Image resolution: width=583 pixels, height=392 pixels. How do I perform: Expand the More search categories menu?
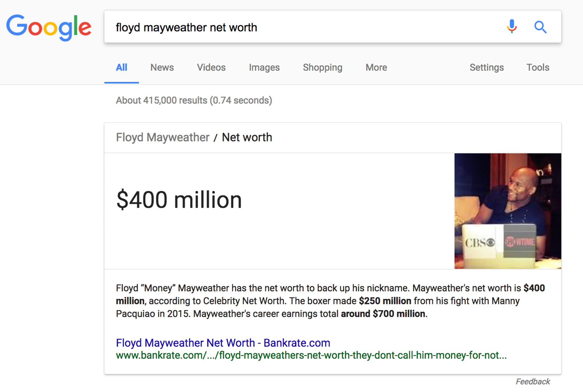click(x=376, y=68)
